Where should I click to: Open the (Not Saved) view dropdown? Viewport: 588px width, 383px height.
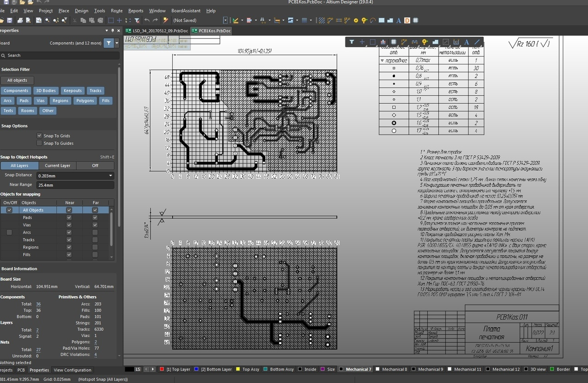click(x=225, y=20)
